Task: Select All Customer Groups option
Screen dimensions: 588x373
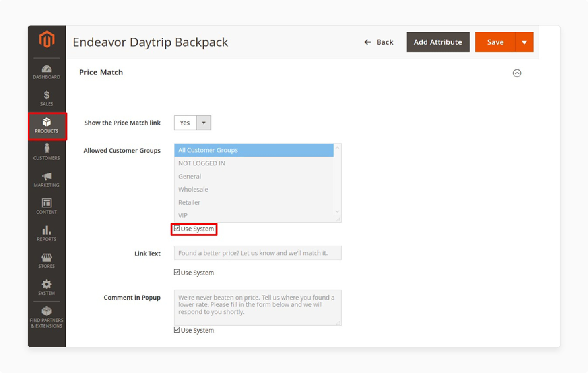Action: pyautogui.click(x=254, y=150)
